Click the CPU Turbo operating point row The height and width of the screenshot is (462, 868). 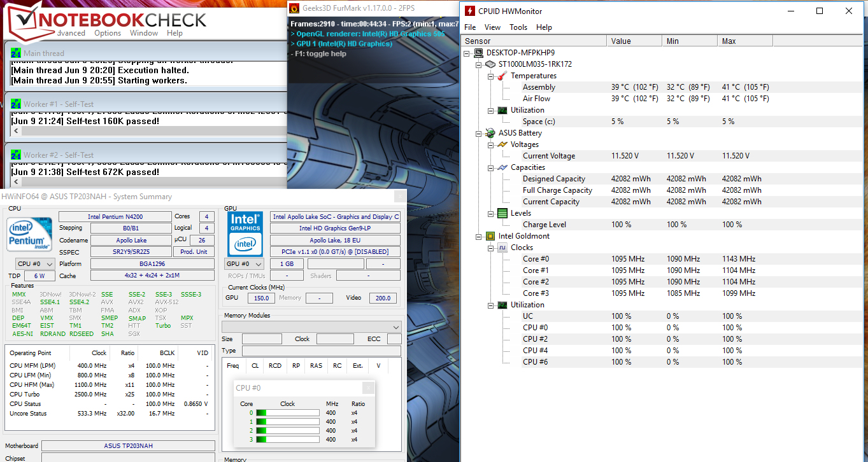(x=110, y=395)
